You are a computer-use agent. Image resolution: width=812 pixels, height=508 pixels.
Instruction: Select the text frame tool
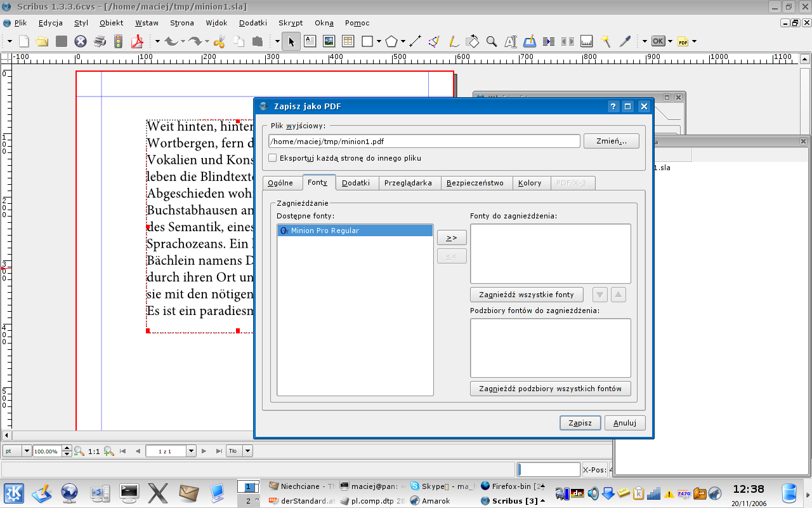click(x=310, y=42)
